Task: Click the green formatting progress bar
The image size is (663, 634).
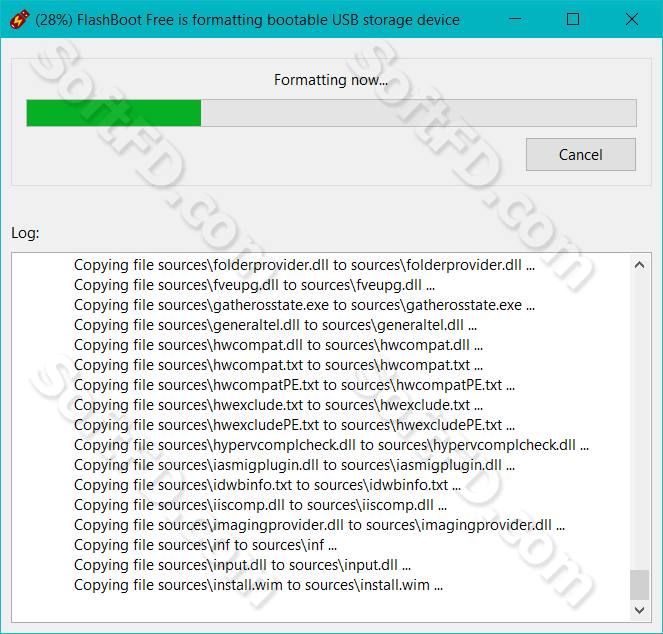Action: pos(331,113)
